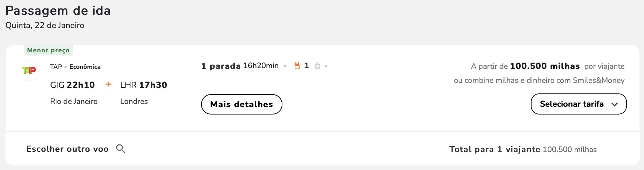Click the orange hand baggage icon

(x=297, y=66)
